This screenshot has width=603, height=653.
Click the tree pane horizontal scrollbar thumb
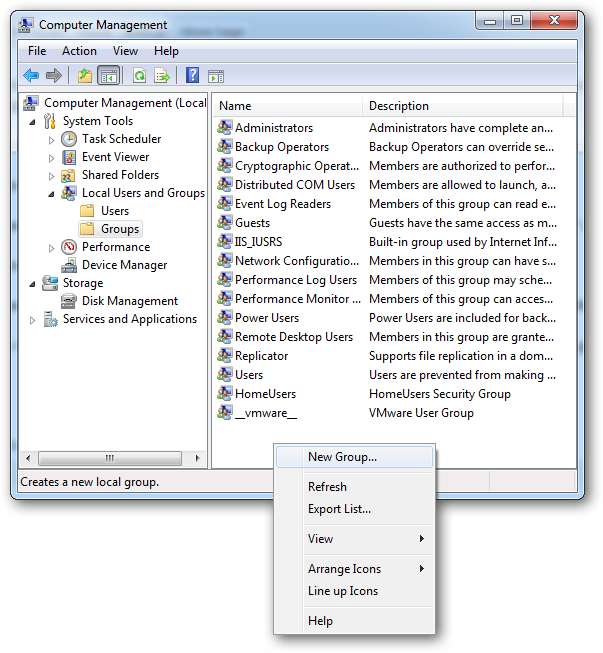110,459
